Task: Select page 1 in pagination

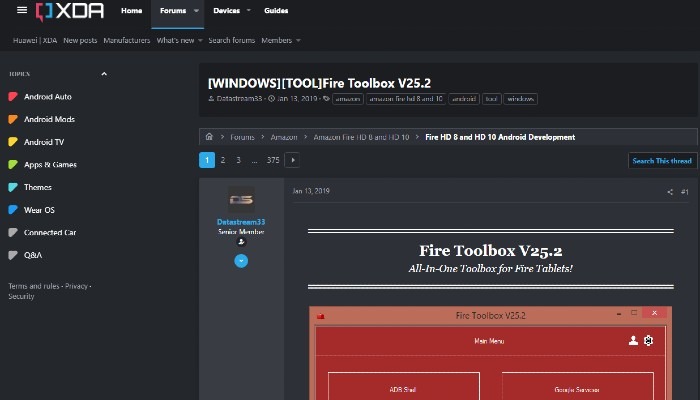Action: 207,160
